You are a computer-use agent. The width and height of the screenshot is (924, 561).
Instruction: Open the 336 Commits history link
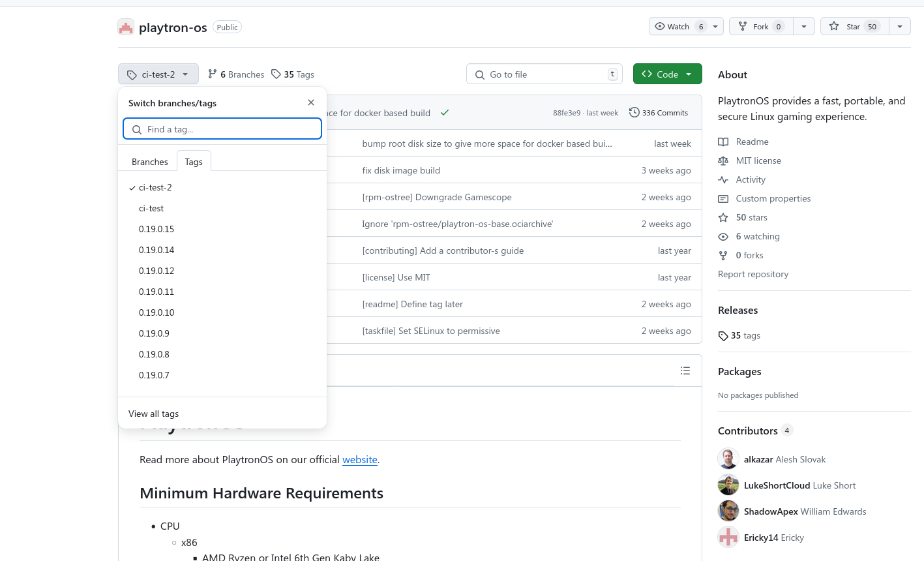pyautogui.click(x=659, y=112)
